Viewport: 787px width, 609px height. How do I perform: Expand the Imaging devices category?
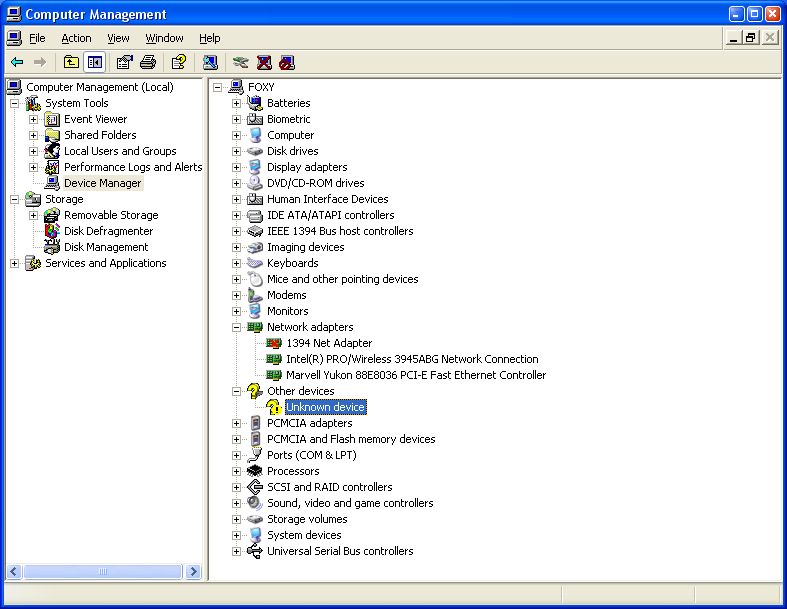(x=236, y=247)
